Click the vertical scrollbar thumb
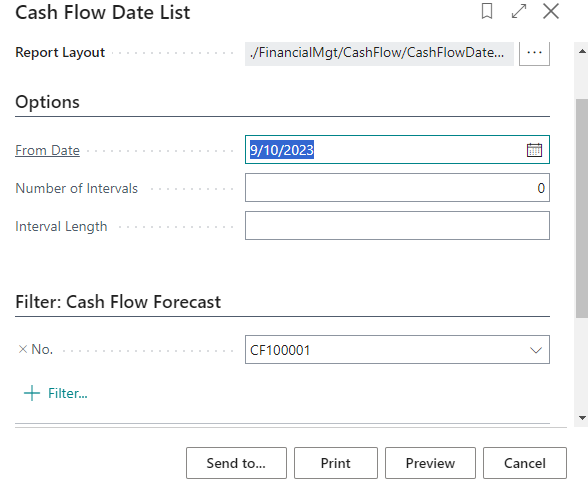This screenshot has height=488, width=588. 582,209
